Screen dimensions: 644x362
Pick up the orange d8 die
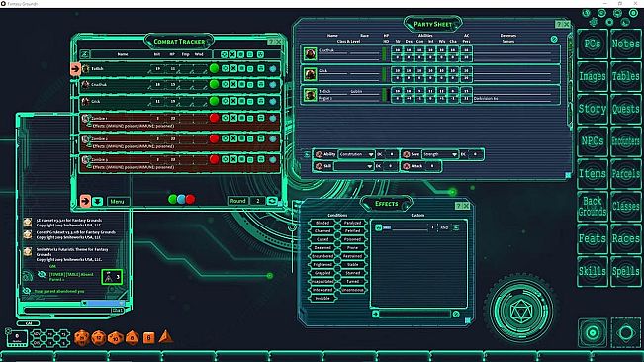133,338
